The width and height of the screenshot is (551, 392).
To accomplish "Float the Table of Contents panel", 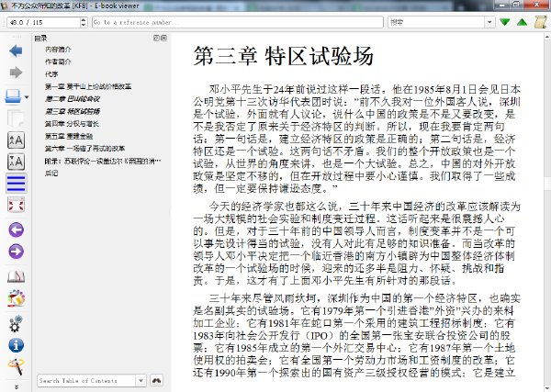I will 156,38.
